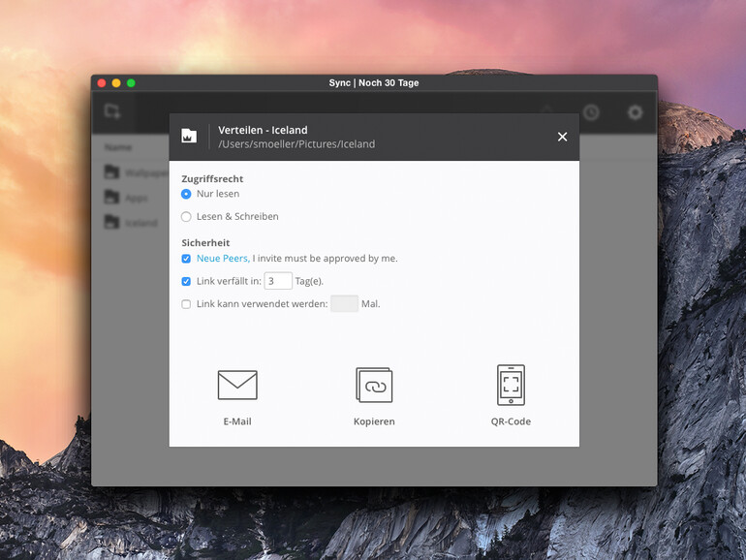Click the shared folder icon in dialog header
746x560 pixels.
tap(189, 137)
